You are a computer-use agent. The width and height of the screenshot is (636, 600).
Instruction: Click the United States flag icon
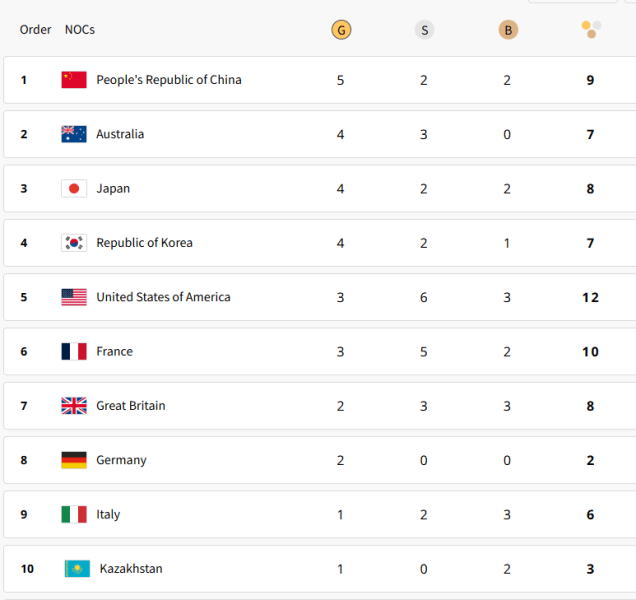(74, 297)
